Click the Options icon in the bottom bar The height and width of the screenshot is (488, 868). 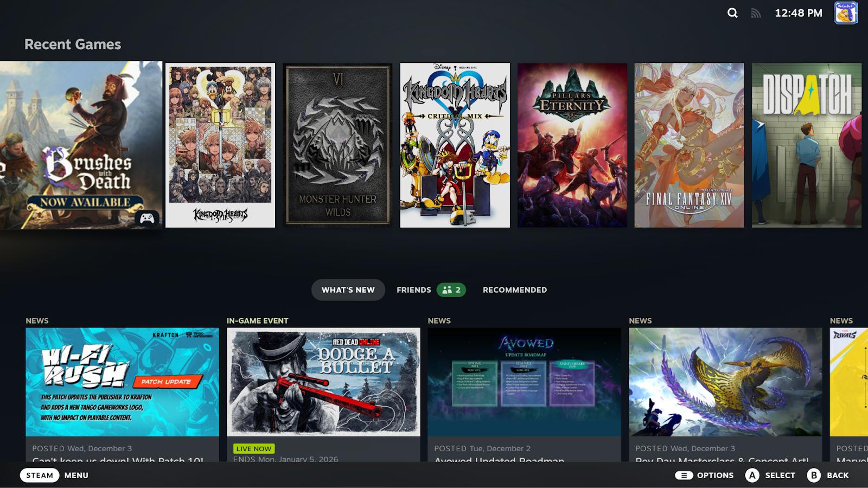point(683,475)
